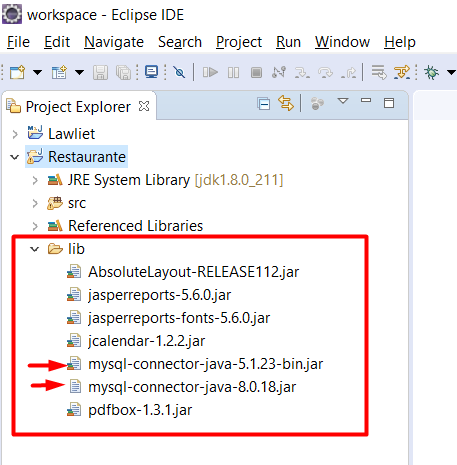Close the Project Explorer view

click(144, 106)
